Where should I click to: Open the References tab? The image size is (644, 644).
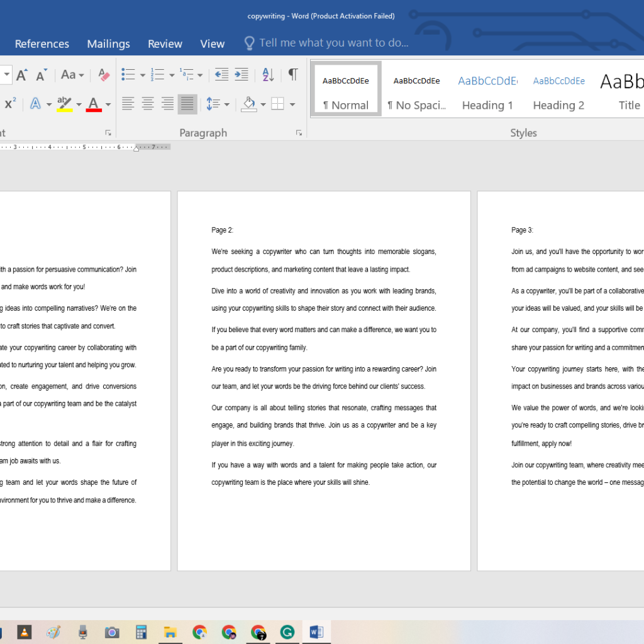[42, 43]
